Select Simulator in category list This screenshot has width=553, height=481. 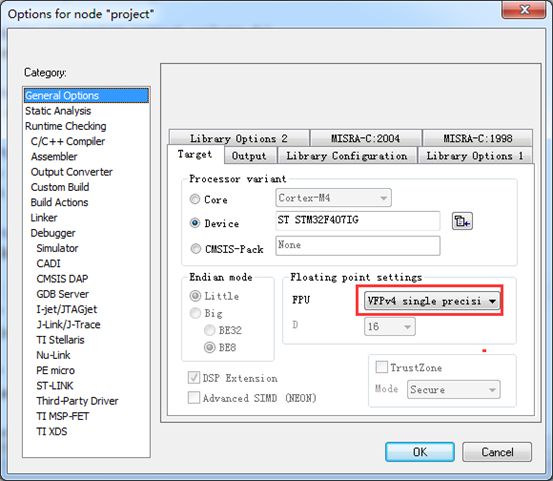57,248
